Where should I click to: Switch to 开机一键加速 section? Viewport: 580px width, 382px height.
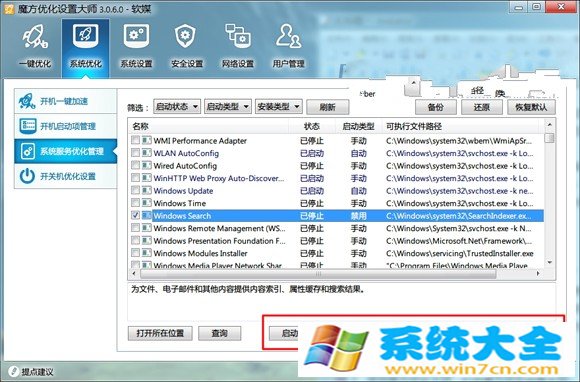[x=65, y=101]
